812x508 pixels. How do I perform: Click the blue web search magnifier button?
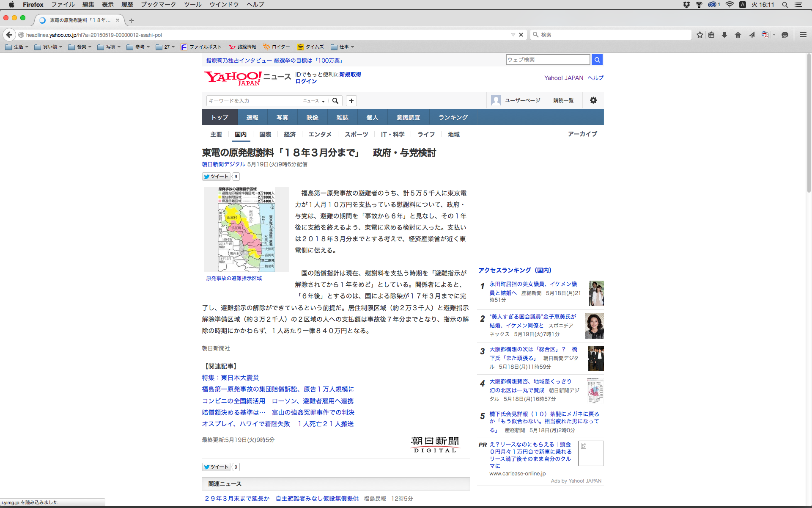click(597, 60)
